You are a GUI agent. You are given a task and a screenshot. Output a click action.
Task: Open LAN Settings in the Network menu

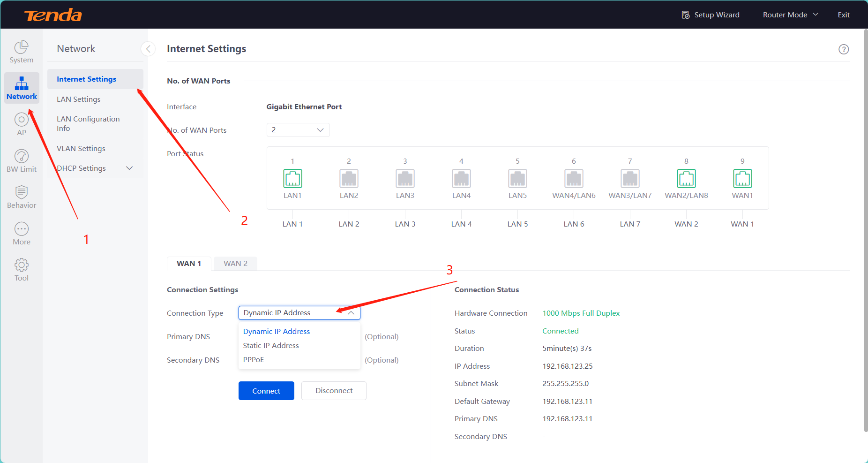(x=79, y=99)
